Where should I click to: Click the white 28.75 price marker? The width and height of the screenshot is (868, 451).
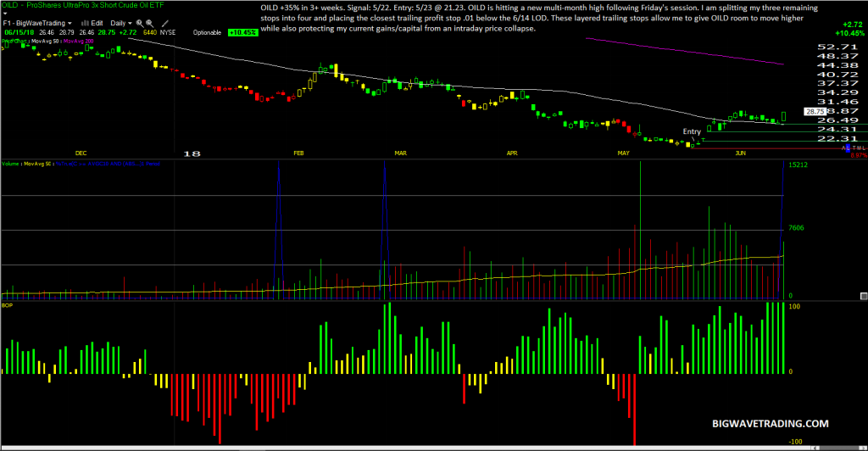point(815,111)
